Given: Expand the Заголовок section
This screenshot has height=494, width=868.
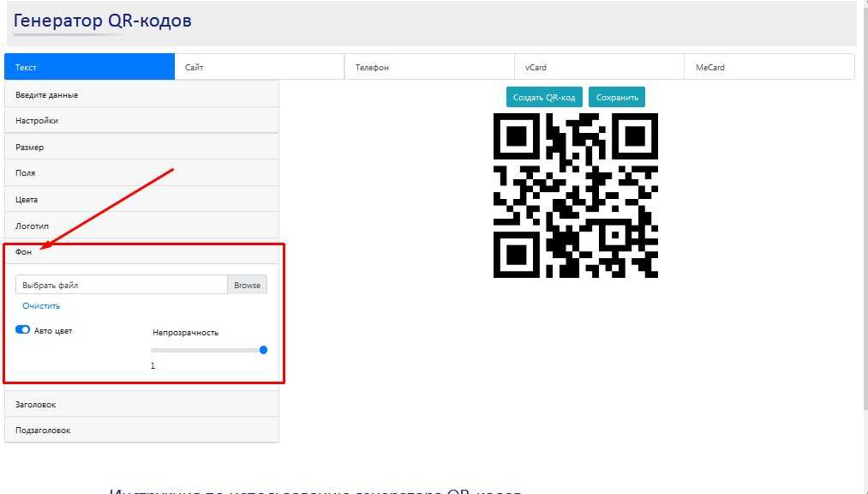Looking at the screenshot, I should point(141,404).
